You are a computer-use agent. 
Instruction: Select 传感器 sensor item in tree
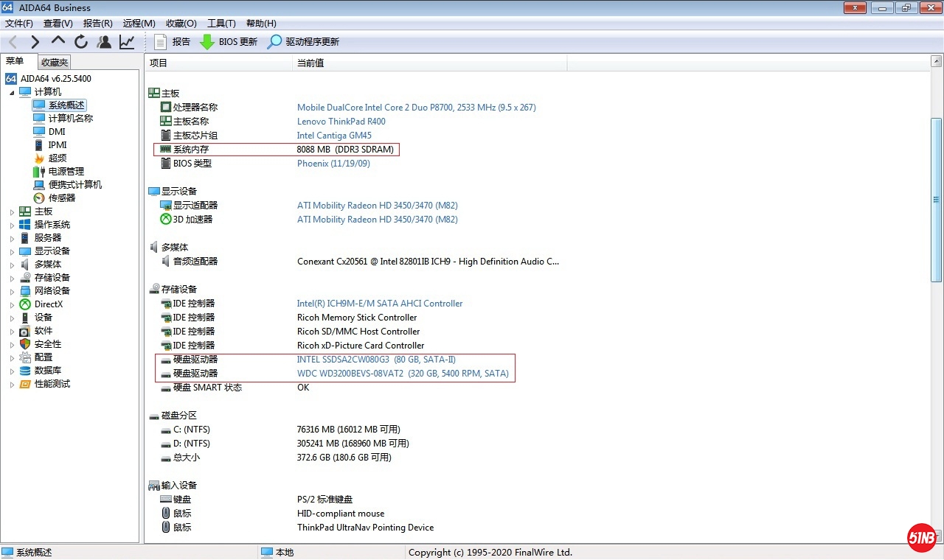pyautogui.click(x=62, y=198)
